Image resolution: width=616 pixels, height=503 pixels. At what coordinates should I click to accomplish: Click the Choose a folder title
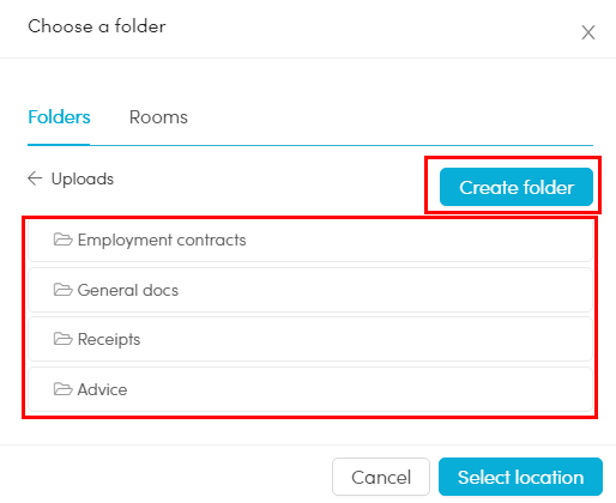coord(97,27)
